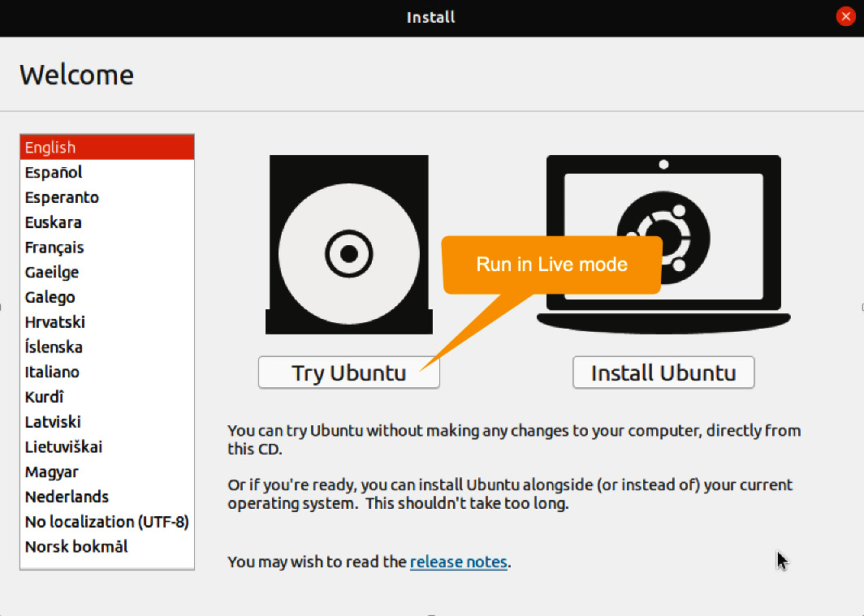Screen dimensions: 864x616
Task: Select Español in the language list
Action: tap(107, 172)
